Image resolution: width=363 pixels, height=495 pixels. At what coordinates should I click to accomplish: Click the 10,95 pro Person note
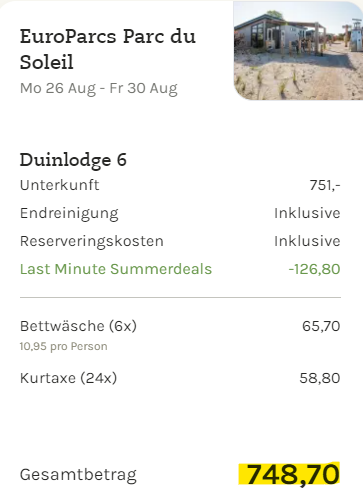63,346
